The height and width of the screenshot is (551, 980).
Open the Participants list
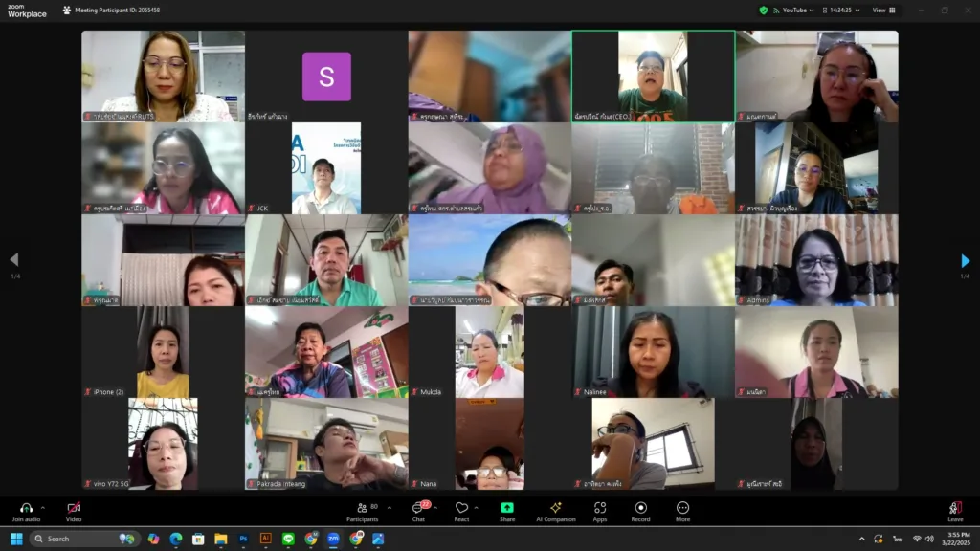coord(362,508)
